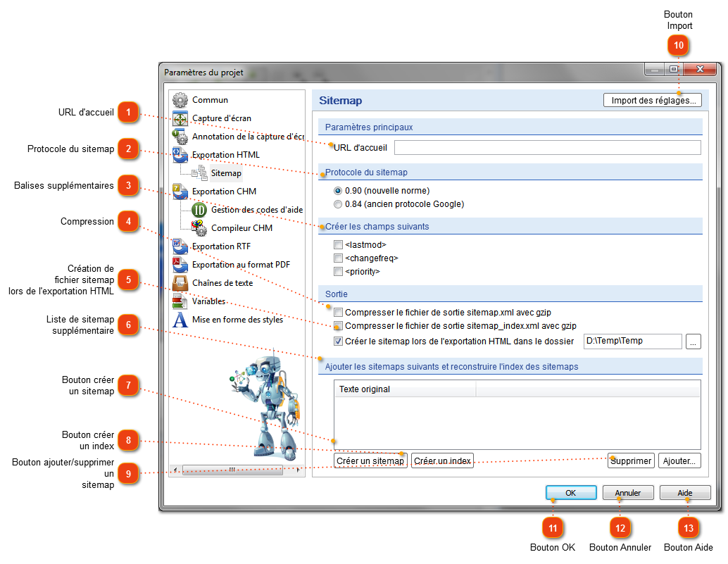The width and height of the screenshot is (728, 564).
Task: Click the tree scrollbar right arrow
Action: click(298, 470)
